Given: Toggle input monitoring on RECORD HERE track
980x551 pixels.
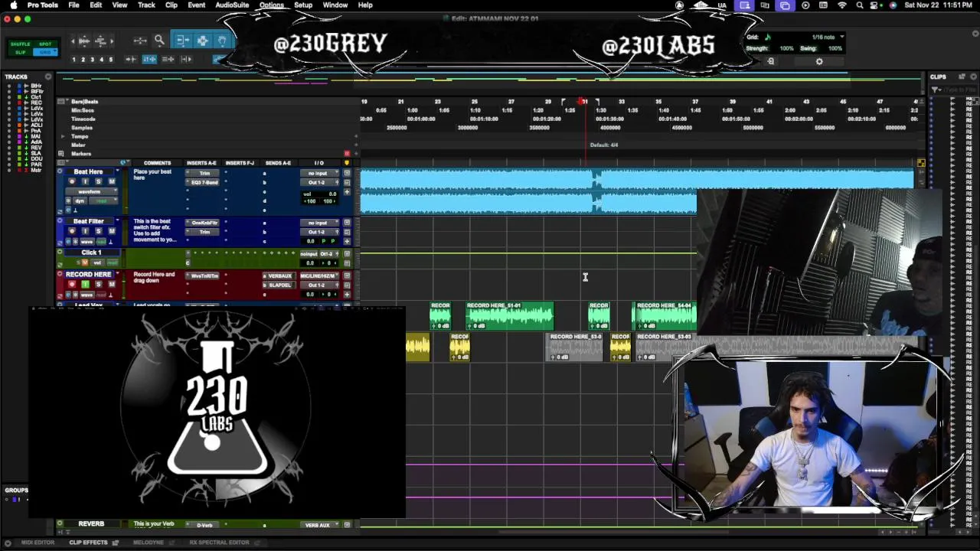Looking at the screenshot, I should coord(85,285).
